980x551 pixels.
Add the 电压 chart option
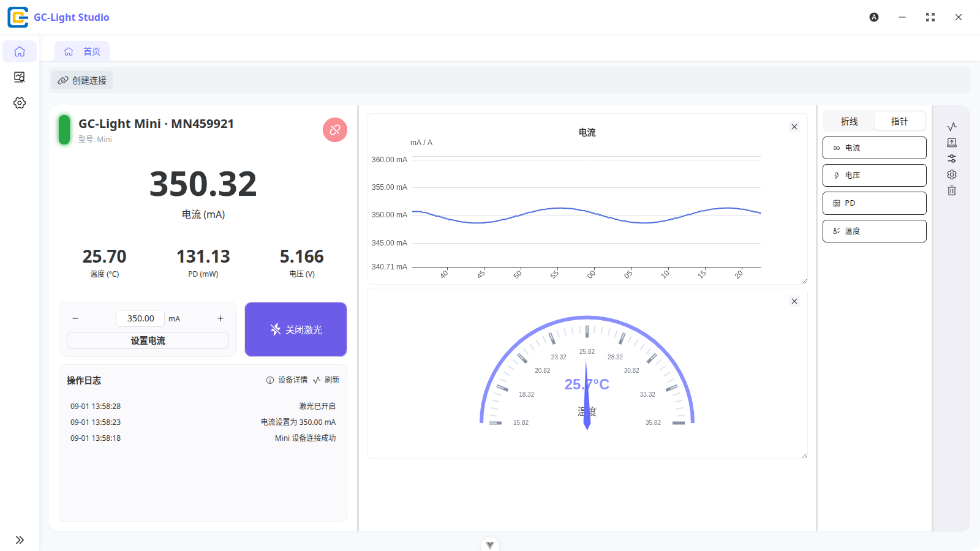874,175
